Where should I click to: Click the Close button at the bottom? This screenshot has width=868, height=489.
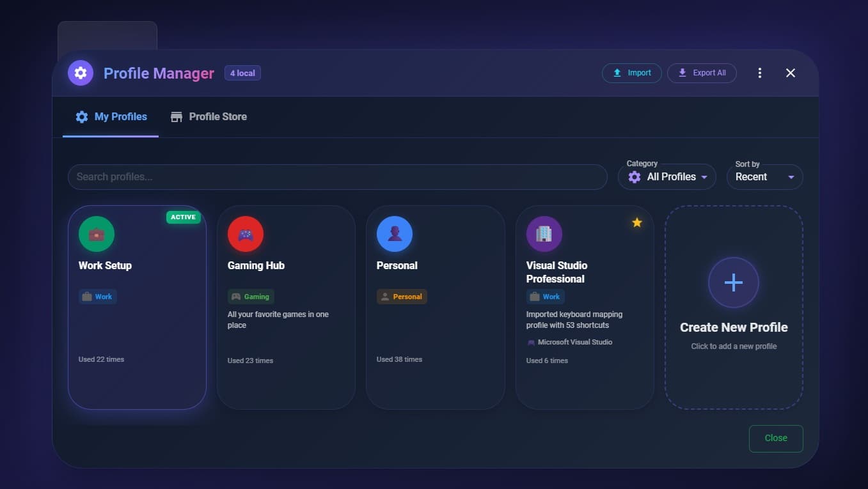click(x=775, y=438)
